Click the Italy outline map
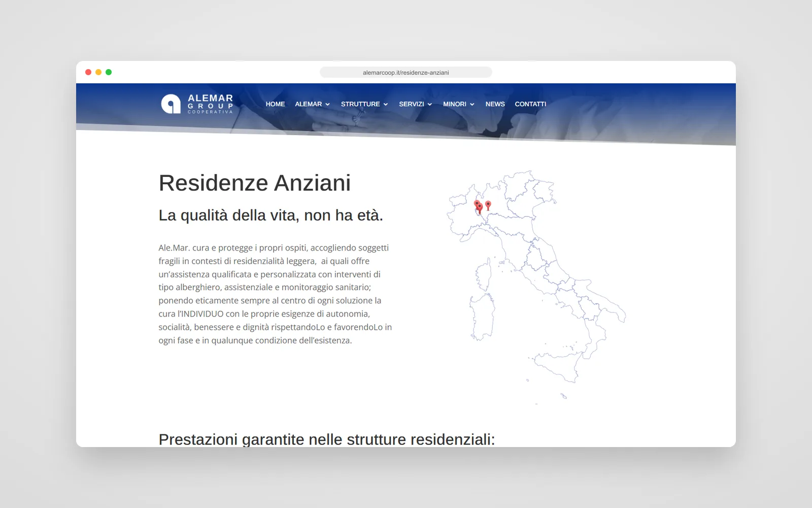 (536, 287)
